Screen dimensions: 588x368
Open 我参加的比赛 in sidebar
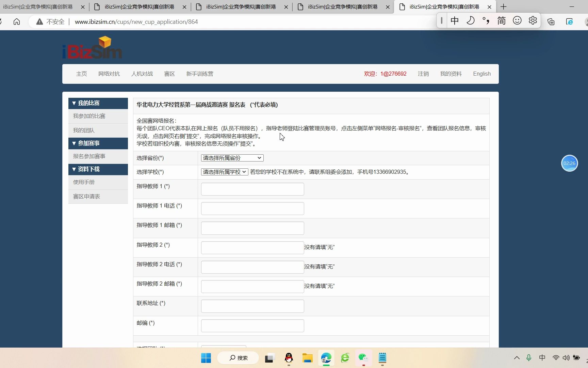[98, 116]
